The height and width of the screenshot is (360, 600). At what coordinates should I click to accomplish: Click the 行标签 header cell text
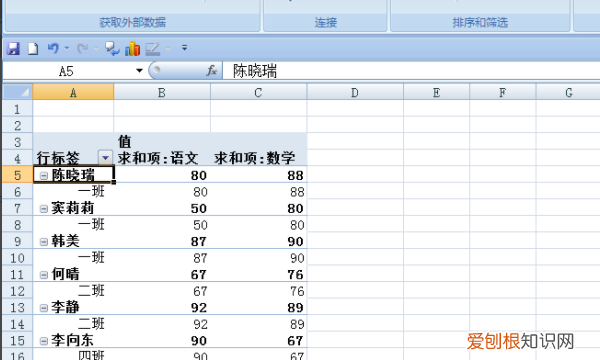pyautogui.click(x=58, y=158)
